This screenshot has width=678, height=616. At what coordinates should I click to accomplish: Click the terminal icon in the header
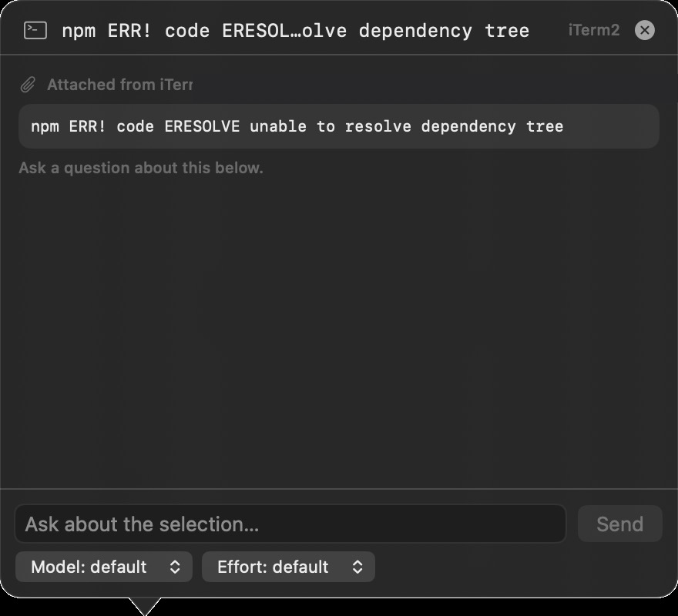35,31
